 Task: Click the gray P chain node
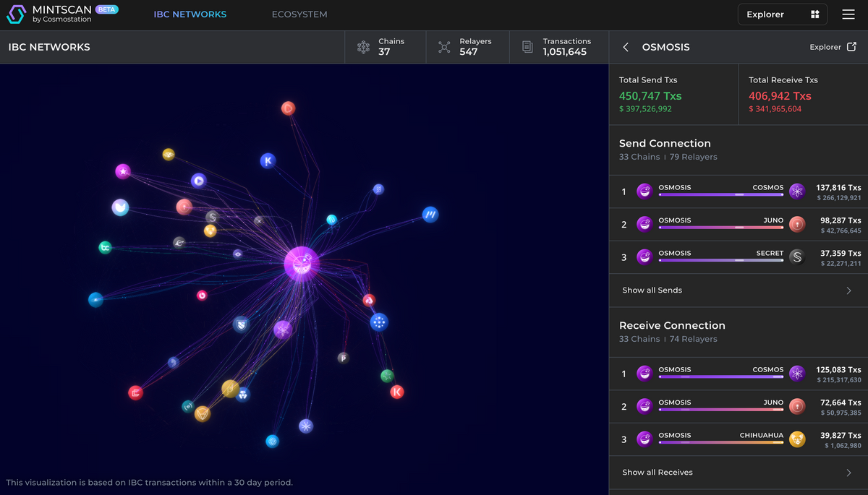coord(343,358)
